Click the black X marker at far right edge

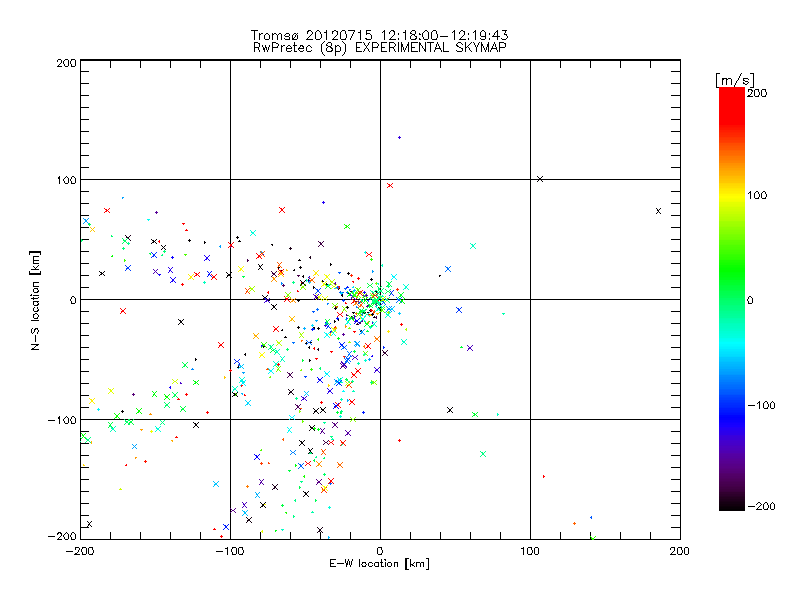click(x=658, y=211)
